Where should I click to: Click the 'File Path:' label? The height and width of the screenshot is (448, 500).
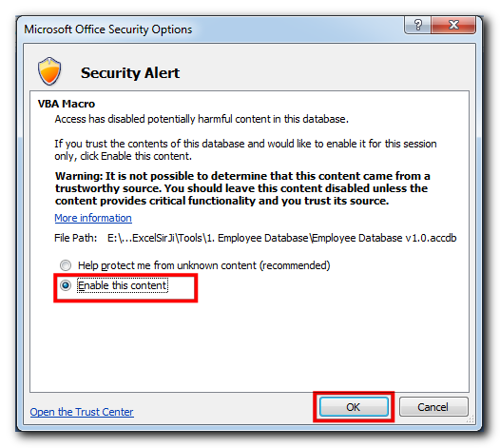coord(76,238)
